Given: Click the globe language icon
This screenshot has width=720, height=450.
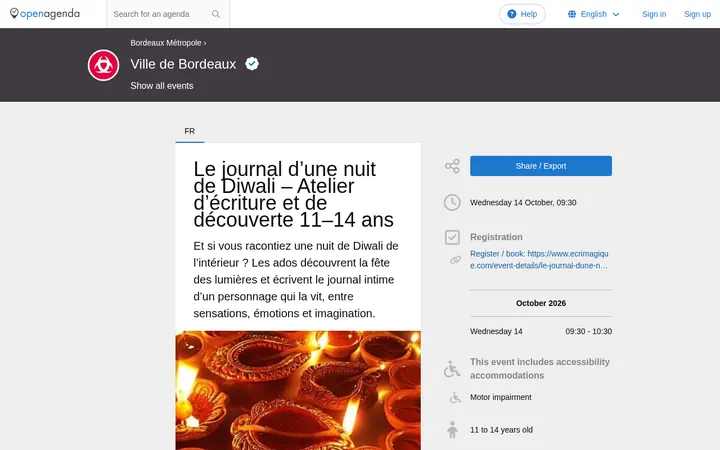Looking at the screenshot, I should click(x=572, y=14).
